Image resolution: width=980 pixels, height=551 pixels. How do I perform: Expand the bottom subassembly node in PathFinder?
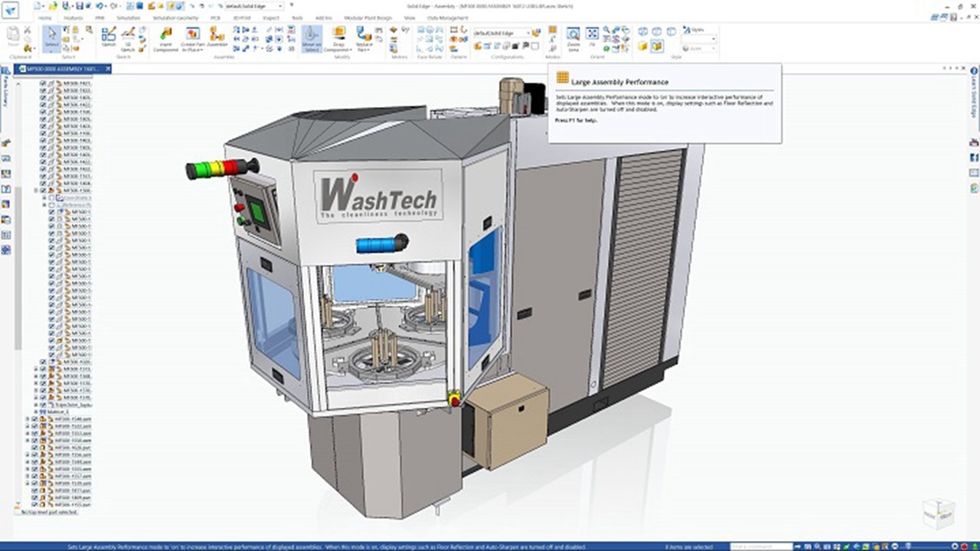27,483
